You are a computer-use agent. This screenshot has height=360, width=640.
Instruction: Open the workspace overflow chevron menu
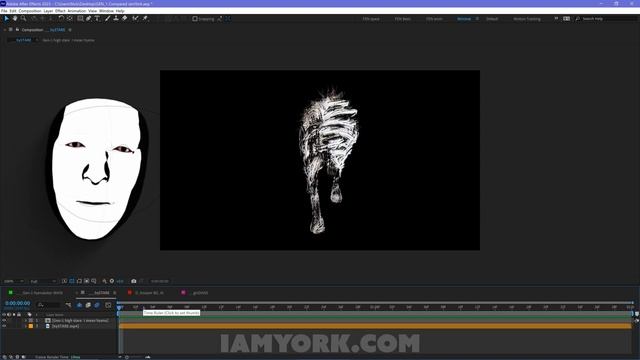coord(556,19)
